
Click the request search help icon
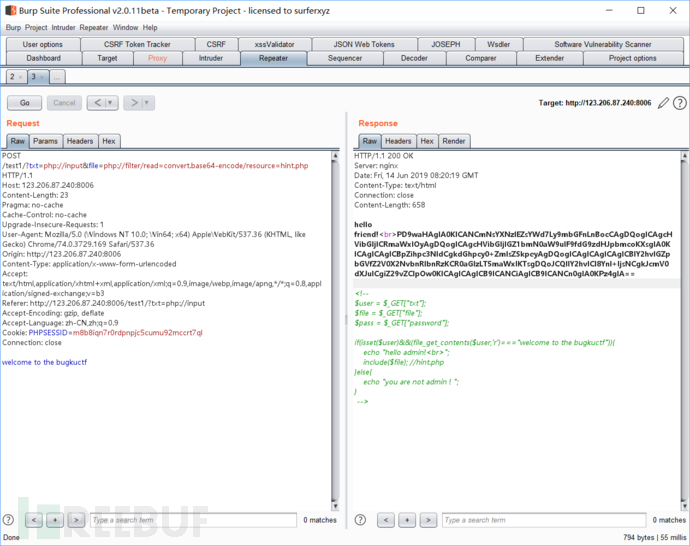point(8,520)
